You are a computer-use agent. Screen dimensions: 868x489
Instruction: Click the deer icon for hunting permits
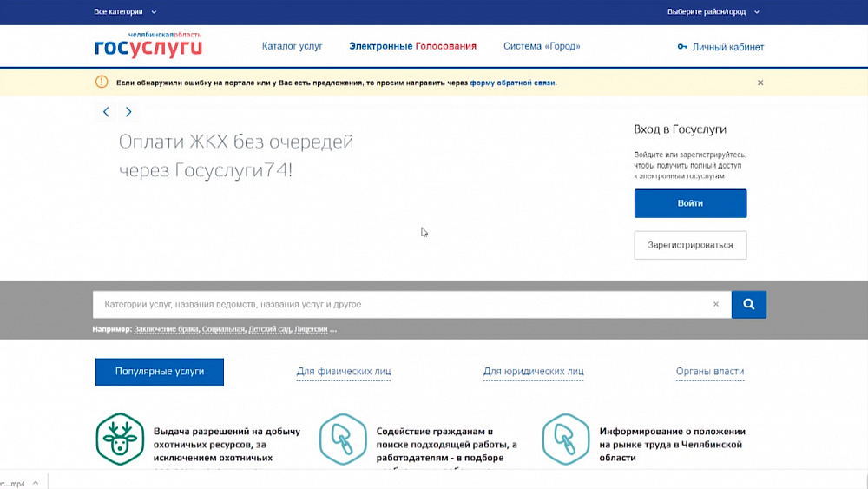[120, 439]
